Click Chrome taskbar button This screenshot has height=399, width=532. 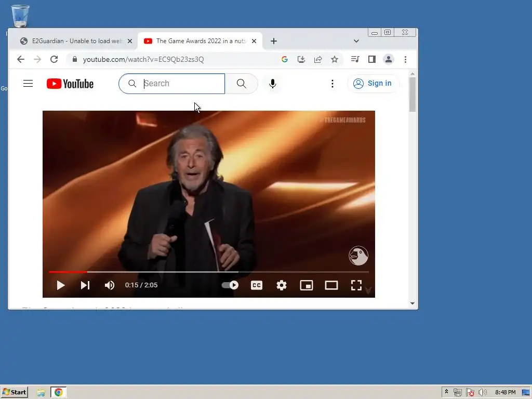click(x=59, y=392)
